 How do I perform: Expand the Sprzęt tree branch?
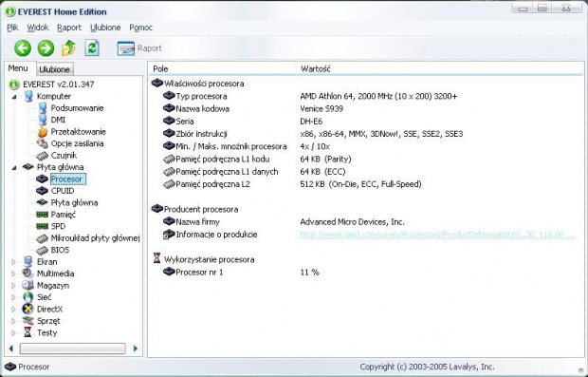click(x=13, y=321)
